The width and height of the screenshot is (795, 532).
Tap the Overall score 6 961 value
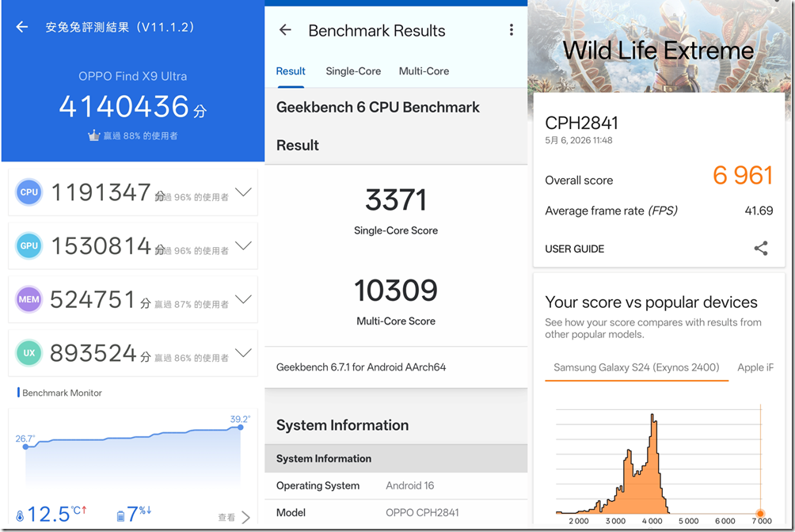pyautogui.click(x=743, y=176)
